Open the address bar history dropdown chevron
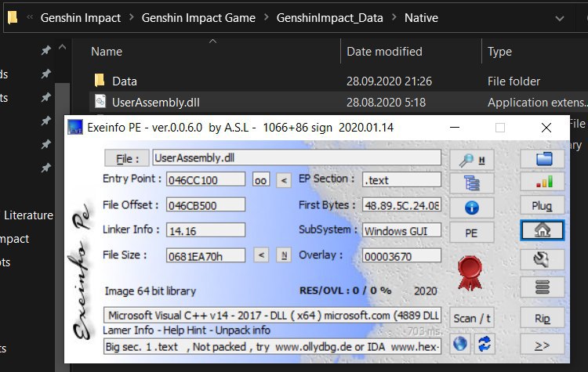588x372 pixels. 560,18
